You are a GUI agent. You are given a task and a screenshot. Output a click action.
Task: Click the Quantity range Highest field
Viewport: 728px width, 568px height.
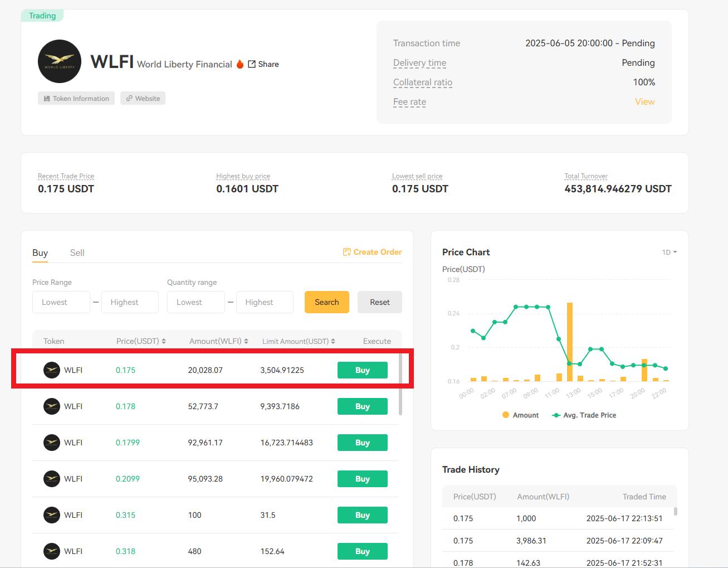pos(265,302)
